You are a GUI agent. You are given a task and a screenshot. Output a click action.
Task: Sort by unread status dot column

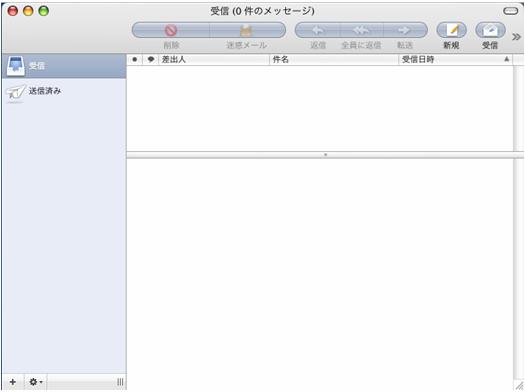(x=135, y=60)
